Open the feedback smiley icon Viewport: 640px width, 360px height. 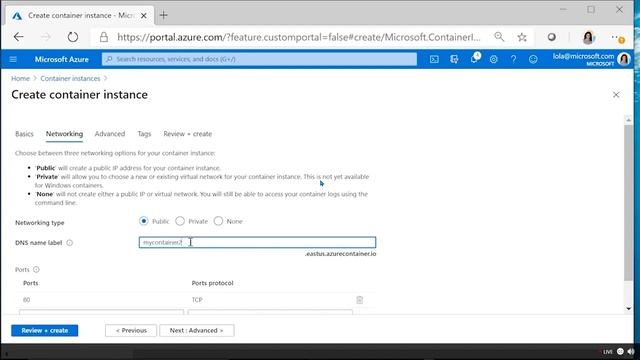pos(533,59)
